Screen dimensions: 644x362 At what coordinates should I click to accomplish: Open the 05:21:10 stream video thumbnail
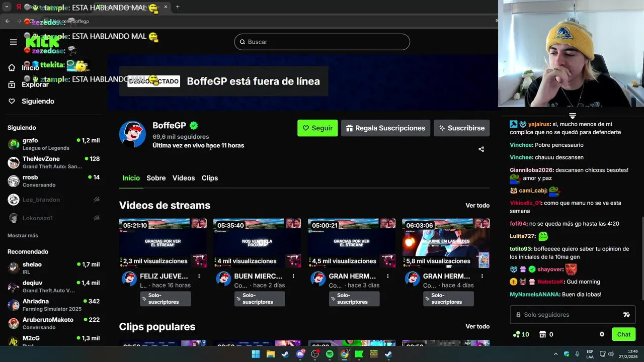pyautogui.click(x=163, y=243)
